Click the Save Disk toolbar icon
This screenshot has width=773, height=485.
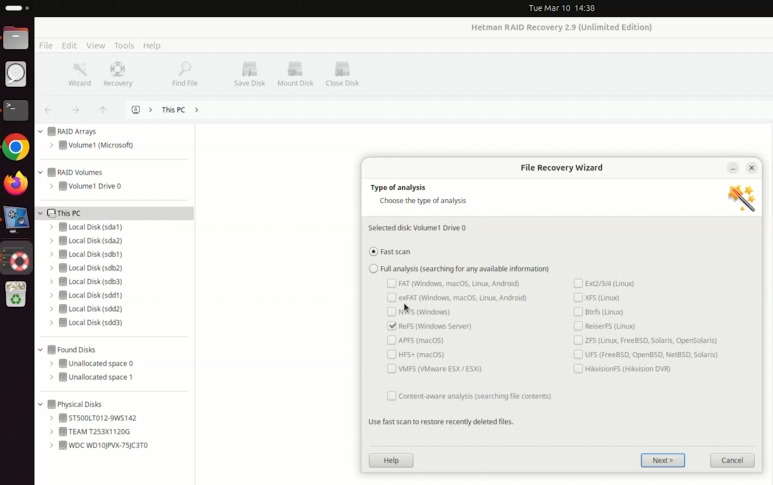click(x=249, y=74)
